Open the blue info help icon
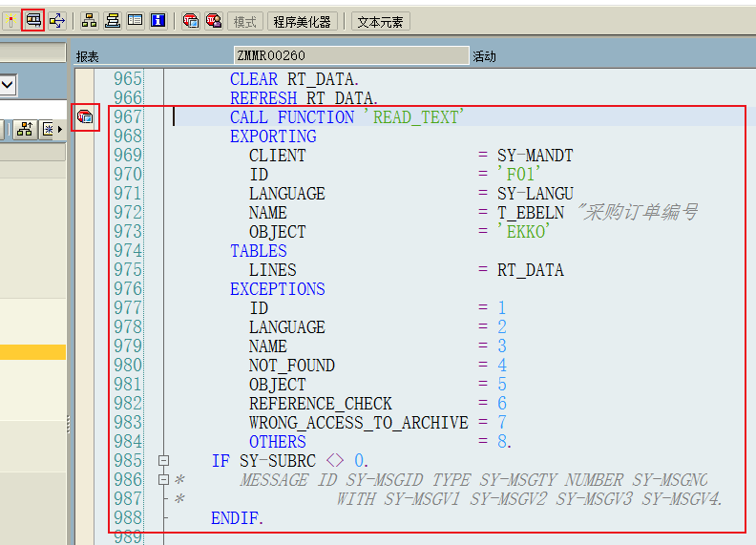 coord(158,21)
